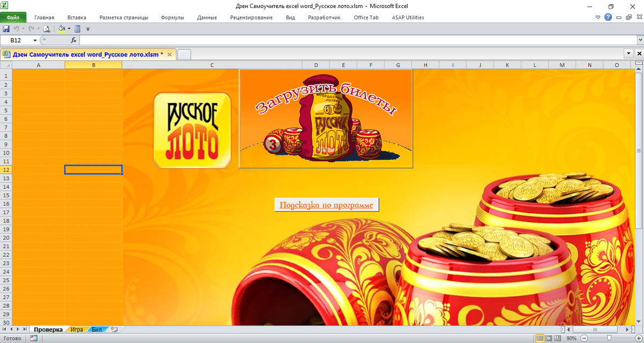The width and height of the screenshot is (644, 343).
Task: Apply the fill color paint bucket
Action: 62,28
